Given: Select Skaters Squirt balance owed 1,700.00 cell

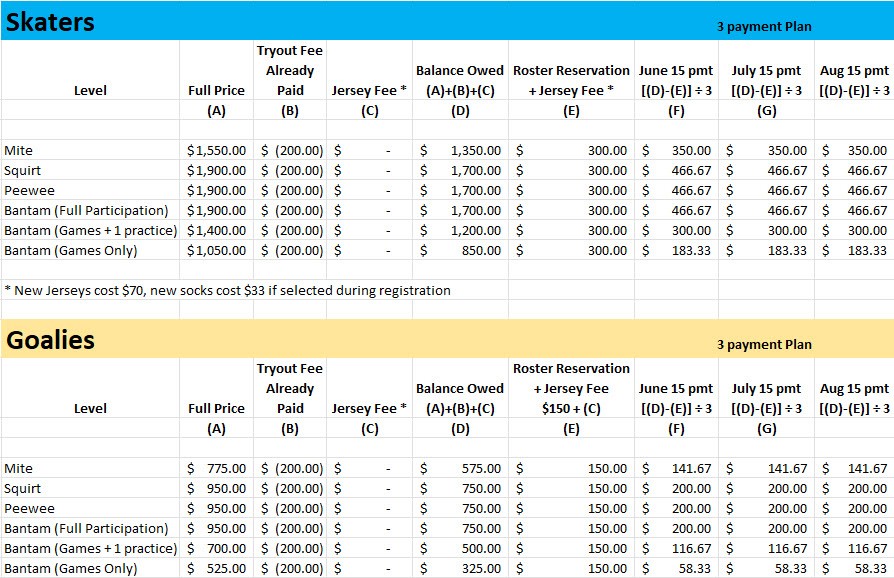Looking at the screenshot, I should (x=461, y=171).
